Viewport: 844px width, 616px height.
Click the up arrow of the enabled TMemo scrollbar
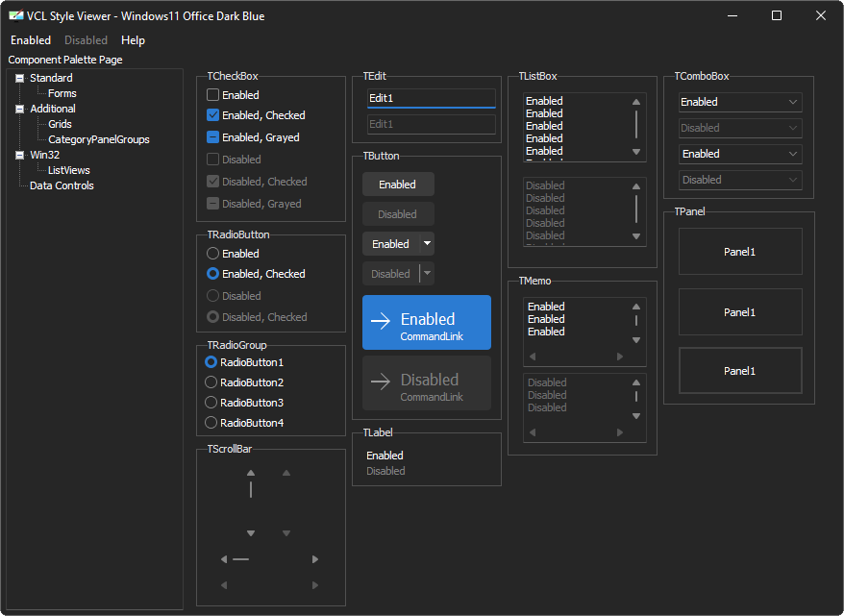pos(636,307)
